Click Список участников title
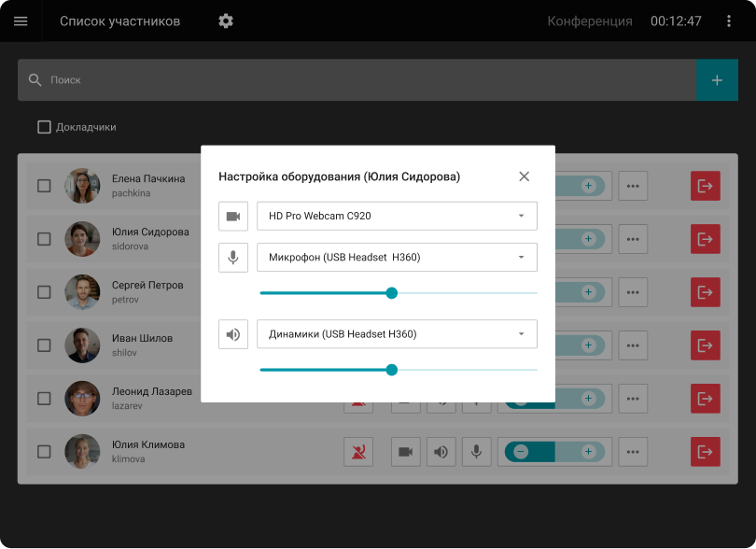Screen dimensions: 756x549 coord(119,21)
